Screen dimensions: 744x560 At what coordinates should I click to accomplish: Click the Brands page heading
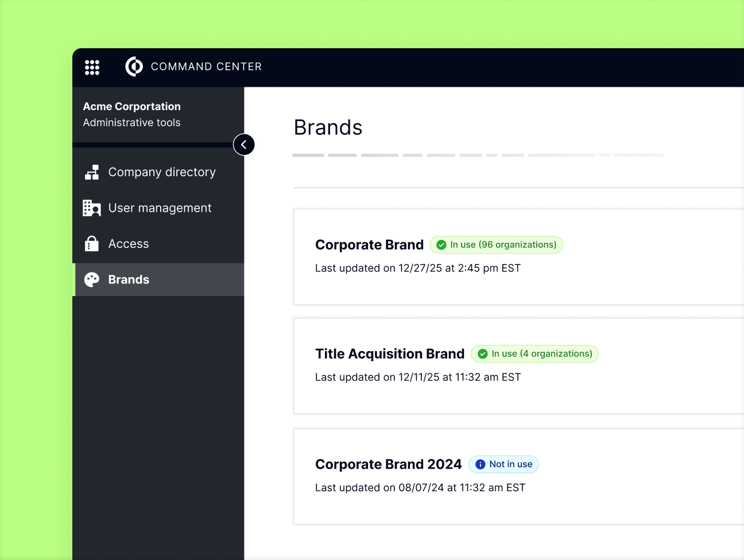point(328,127)
